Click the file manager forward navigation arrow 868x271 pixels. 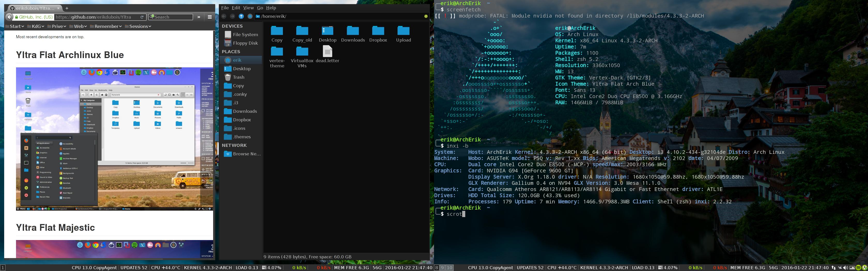tap(233, 16)
